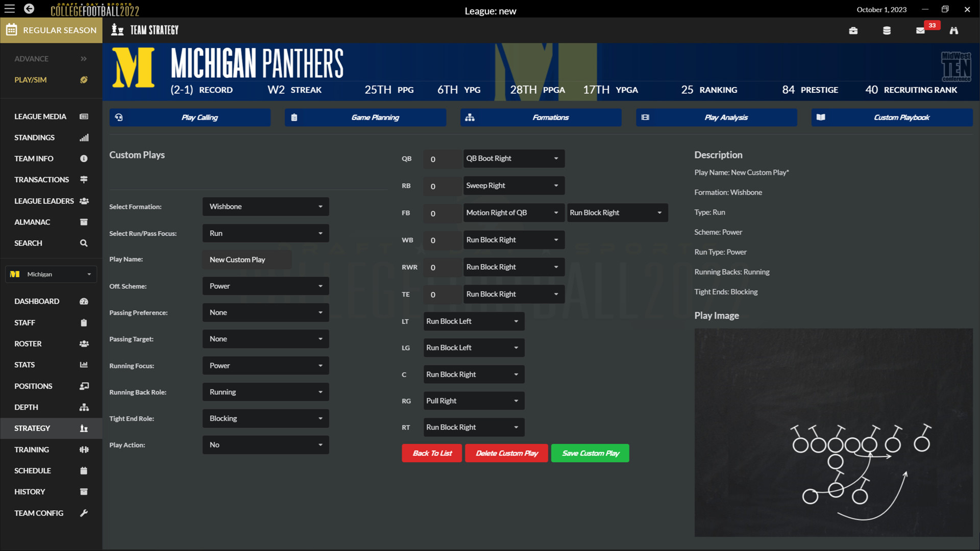Expand the Play Action dropdown set to No
This screenshot has height=551, width=980.
(x=265, y=444)
